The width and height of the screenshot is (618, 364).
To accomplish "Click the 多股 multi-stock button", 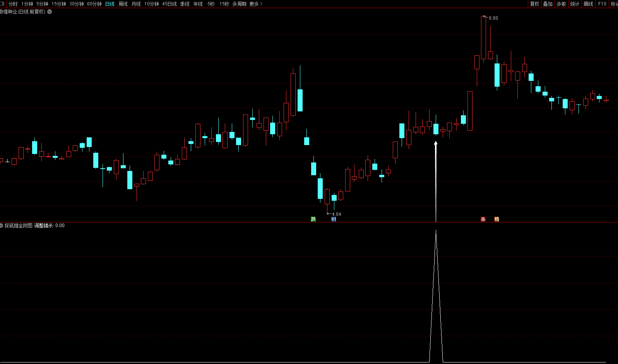I will (561, 4).
